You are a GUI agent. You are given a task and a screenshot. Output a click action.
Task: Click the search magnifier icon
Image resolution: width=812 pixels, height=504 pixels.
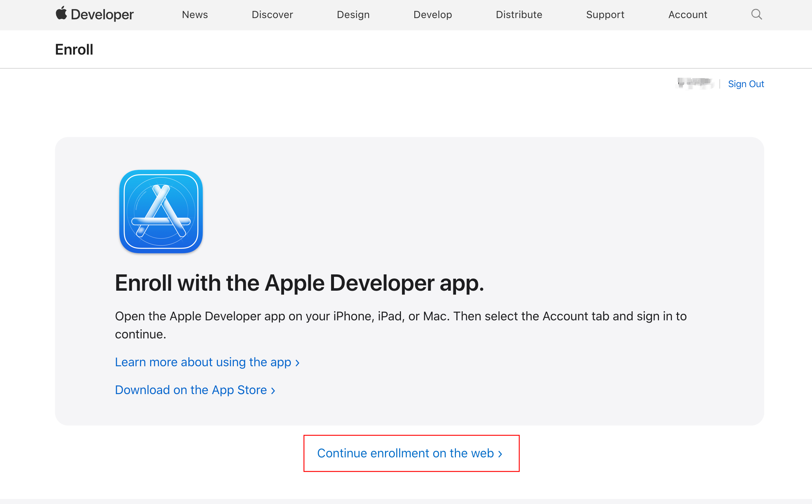pos(756,14)
